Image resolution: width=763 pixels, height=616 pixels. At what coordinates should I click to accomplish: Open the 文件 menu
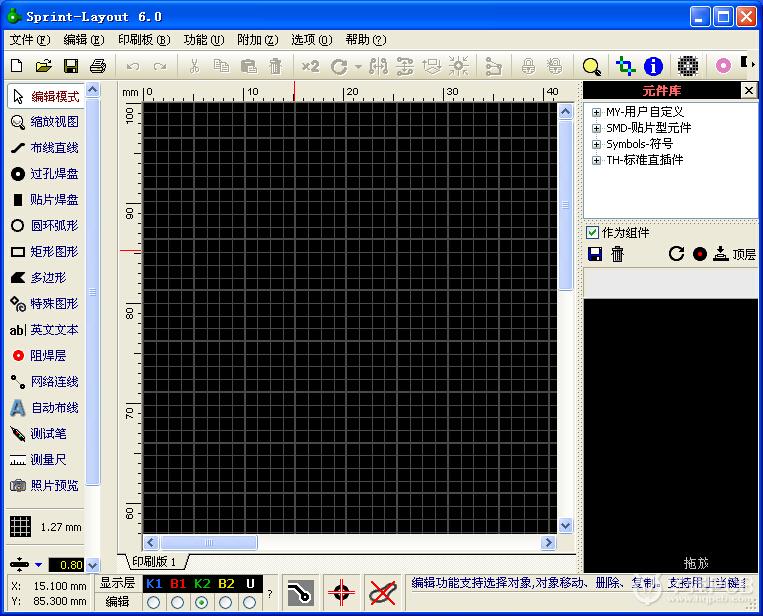coord(29,40)
